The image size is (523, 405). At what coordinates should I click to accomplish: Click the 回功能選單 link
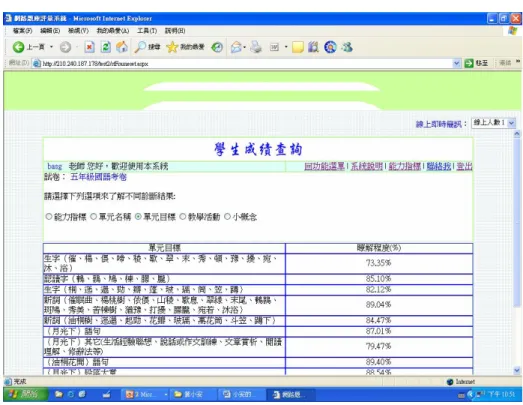324,166
